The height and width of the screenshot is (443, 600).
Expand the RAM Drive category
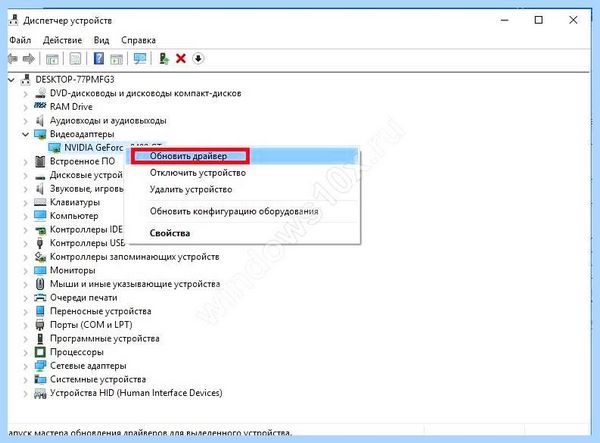[x=26, y=107]
